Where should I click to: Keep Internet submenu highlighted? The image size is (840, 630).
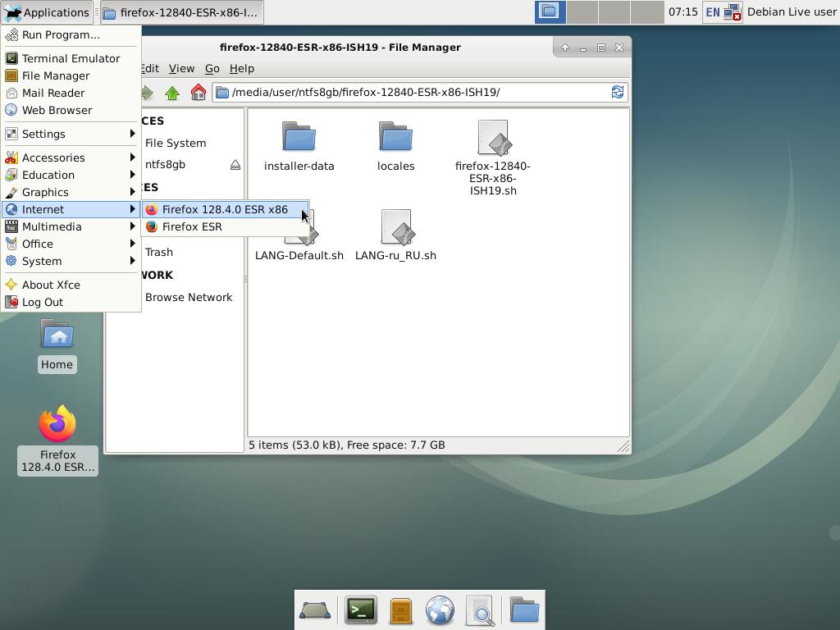(x=71, y=209)
